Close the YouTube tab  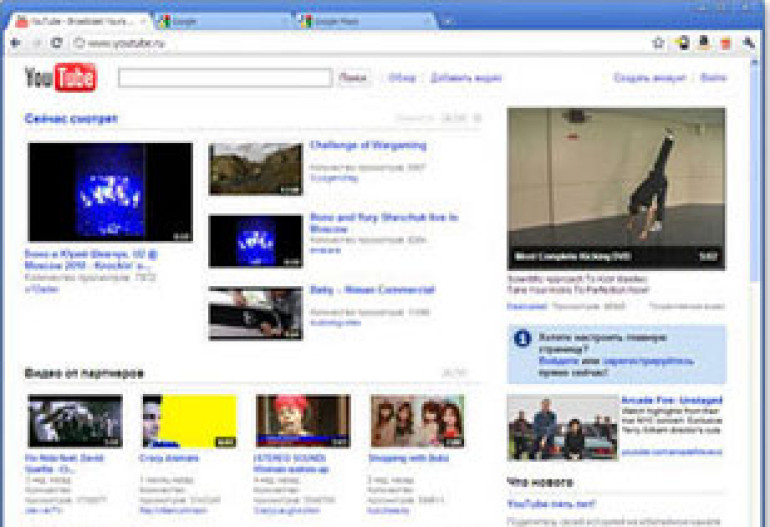(x=143, y=21)
